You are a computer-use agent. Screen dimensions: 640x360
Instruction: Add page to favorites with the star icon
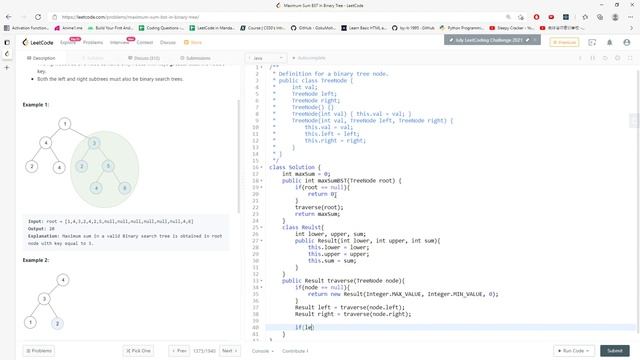coord(521,17)
